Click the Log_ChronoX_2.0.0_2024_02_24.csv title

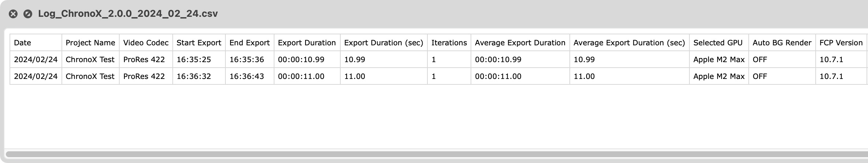128,14
